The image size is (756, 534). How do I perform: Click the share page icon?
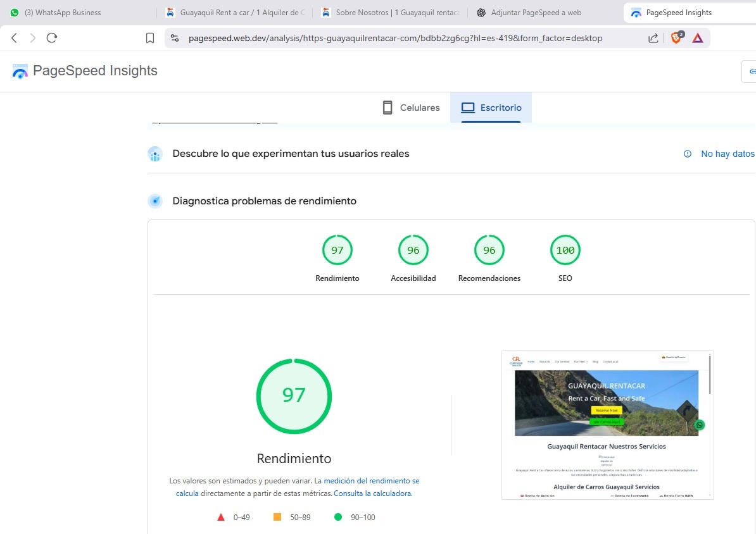click(653, 37)
